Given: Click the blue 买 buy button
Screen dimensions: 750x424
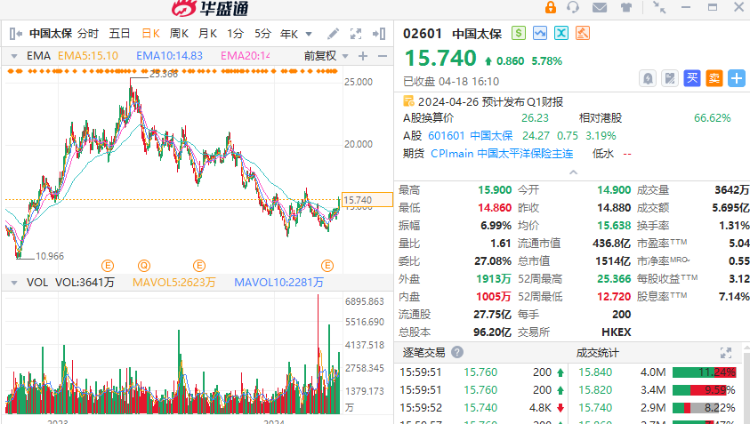Looking at the screenshot, I should coord(692,78).
